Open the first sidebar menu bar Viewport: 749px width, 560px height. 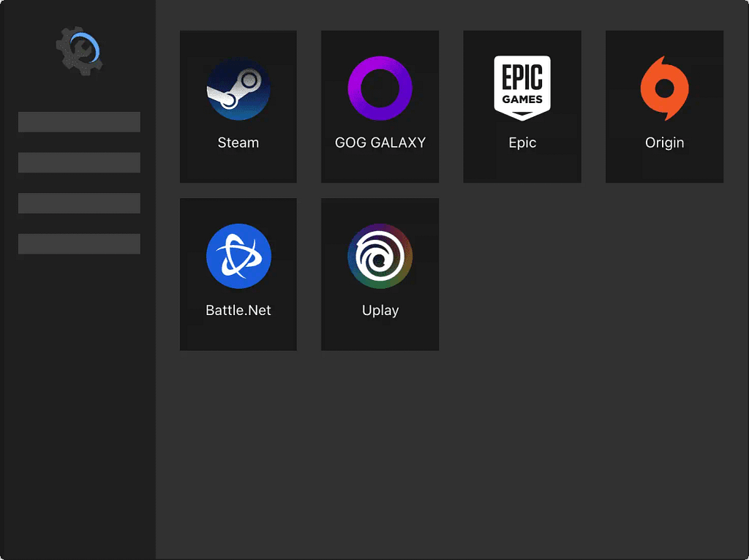(79, 122)
